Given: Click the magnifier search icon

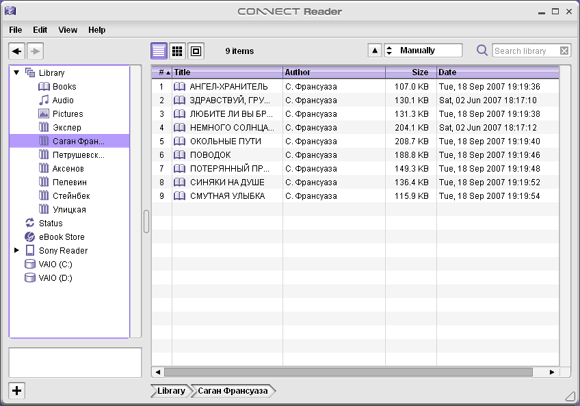Looking at the screenshot, I should (482, 50).
